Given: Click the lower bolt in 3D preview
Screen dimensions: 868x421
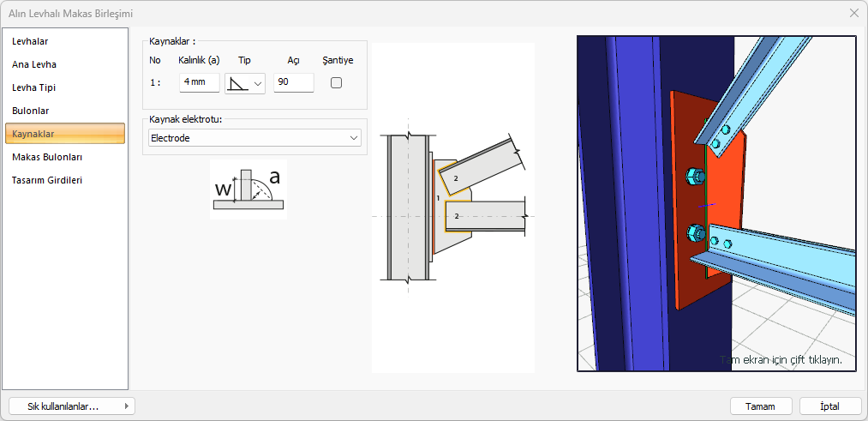Looking at the screenshot, I should 693,233.
